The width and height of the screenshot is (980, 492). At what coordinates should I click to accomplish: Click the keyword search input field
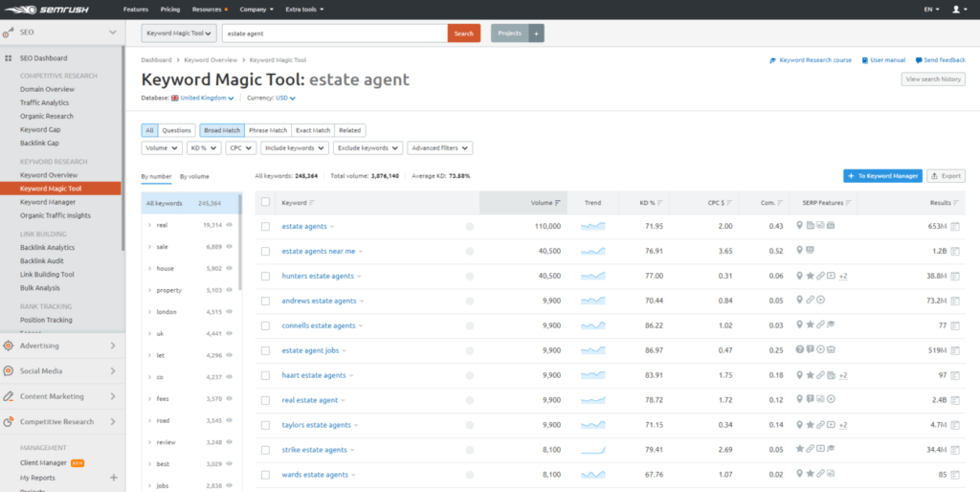335,34
